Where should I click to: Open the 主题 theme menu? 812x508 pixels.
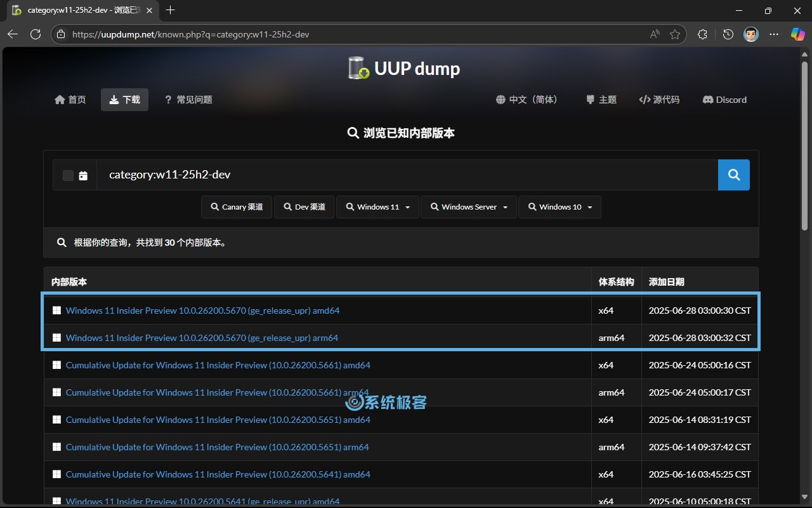601,100
